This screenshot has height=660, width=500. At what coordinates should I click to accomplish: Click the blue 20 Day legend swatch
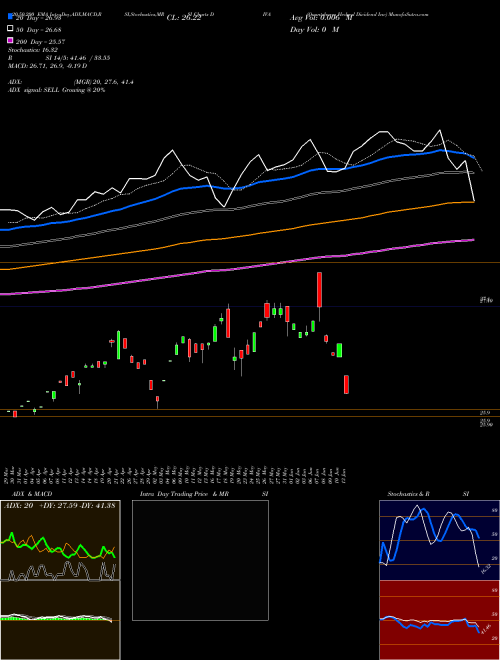click(x=10, y=17)
